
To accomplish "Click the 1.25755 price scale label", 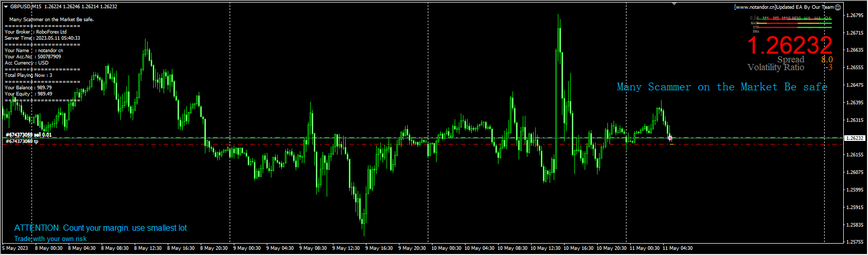I will (855, 242).
